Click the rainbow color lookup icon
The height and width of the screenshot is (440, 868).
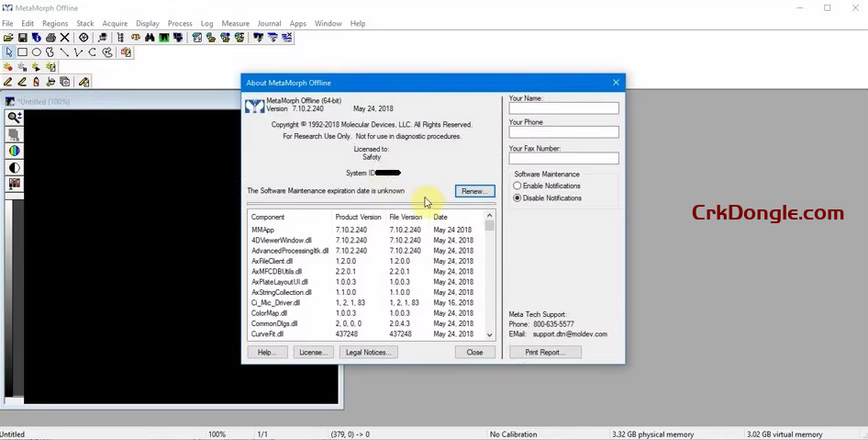(x=15, y=151)
